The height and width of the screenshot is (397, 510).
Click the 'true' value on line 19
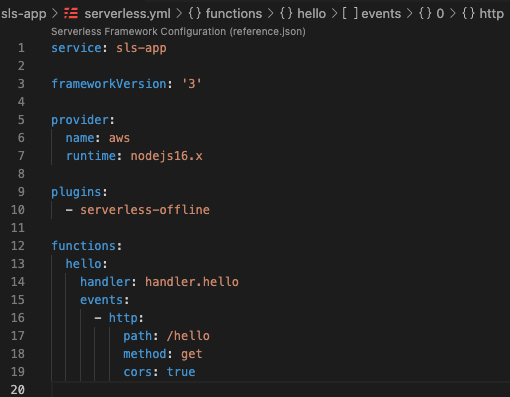point(181,372)
